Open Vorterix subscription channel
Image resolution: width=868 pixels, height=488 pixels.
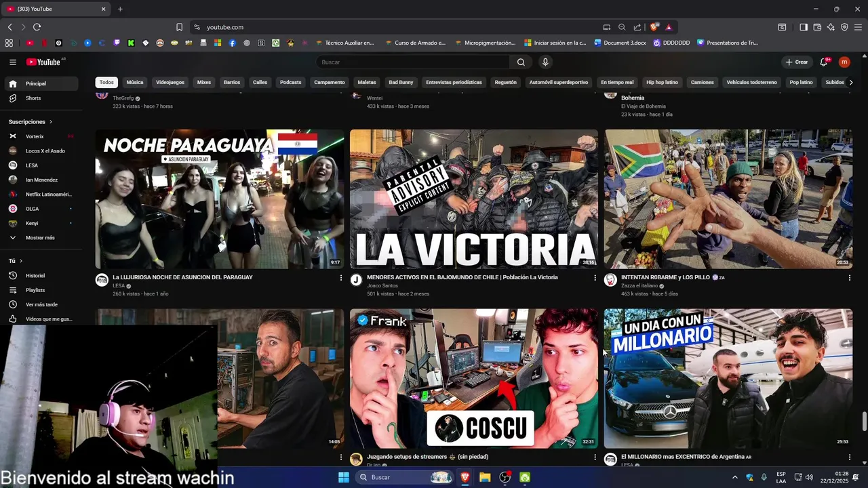(41, 136)
